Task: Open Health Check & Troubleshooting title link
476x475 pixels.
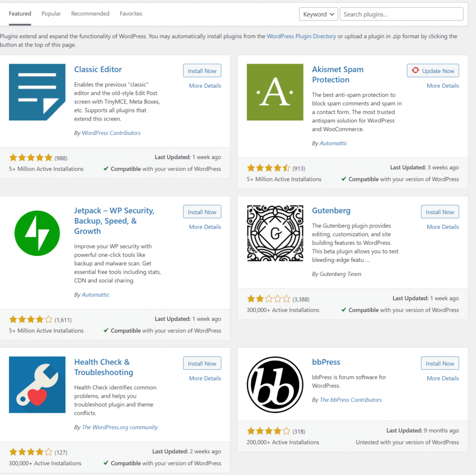Action: coord(104,367)
